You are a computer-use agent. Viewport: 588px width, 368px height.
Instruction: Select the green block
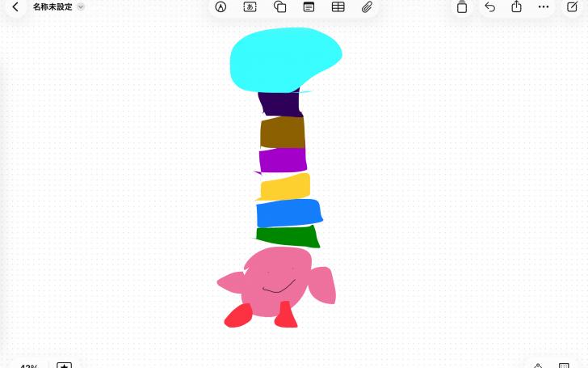[x=288, y=236]
